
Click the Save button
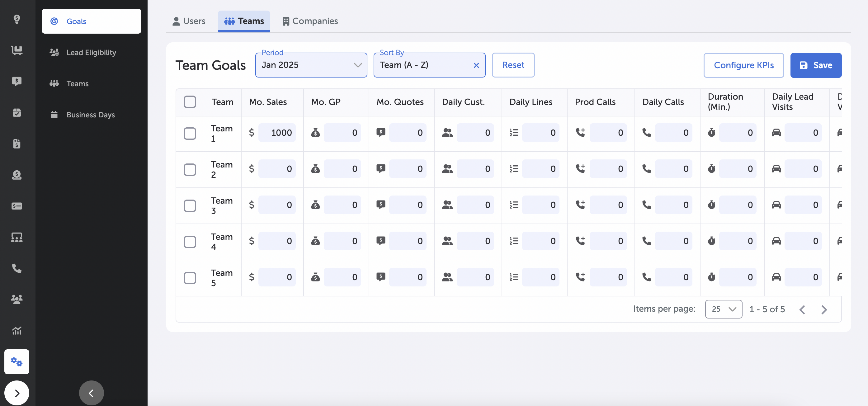coord(816,65)
